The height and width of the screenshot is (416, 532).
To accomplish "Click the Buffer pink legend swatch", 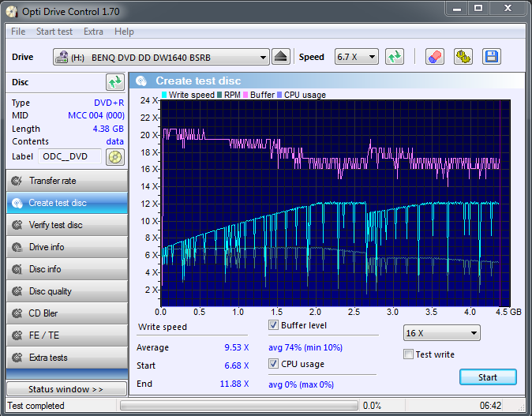I will pyautogui.click(x=245, y=95).
